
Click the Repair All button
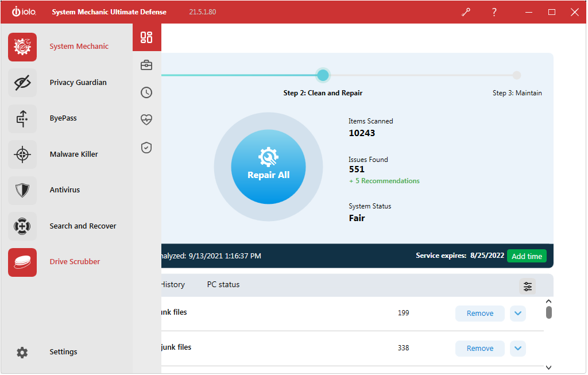point(268,167)
